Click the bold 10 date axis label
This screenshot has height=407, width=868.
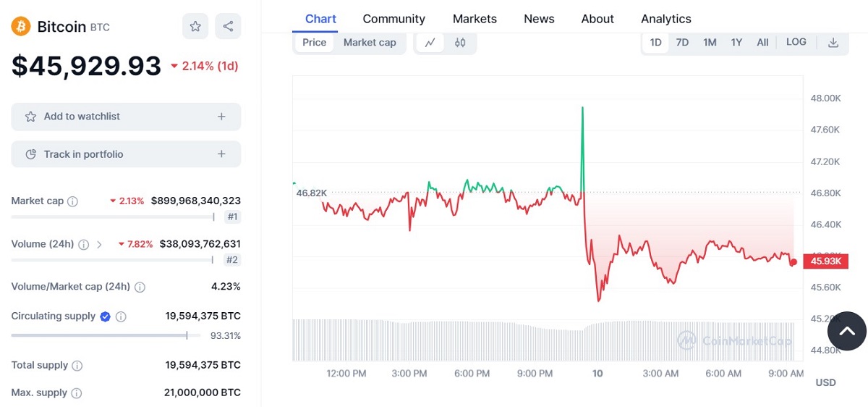(597, 374)
